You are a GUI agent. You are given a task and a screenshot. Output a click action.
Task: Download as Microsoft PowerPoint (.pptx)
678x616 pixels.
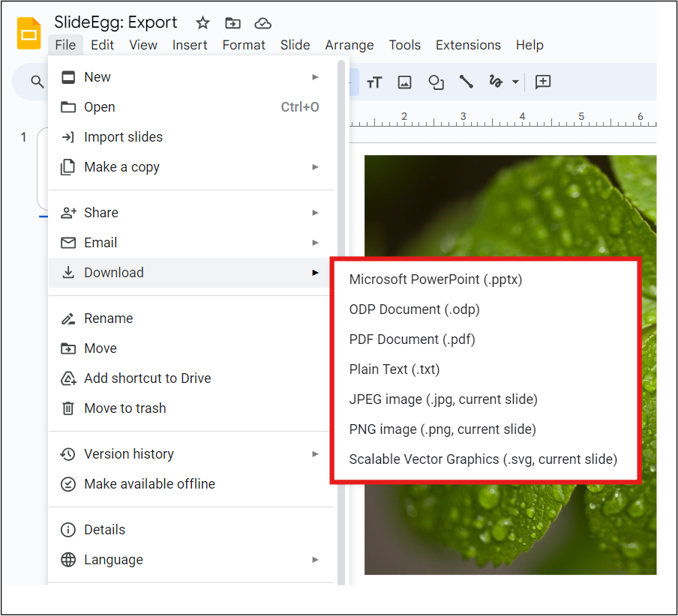[x=485, y=280]
